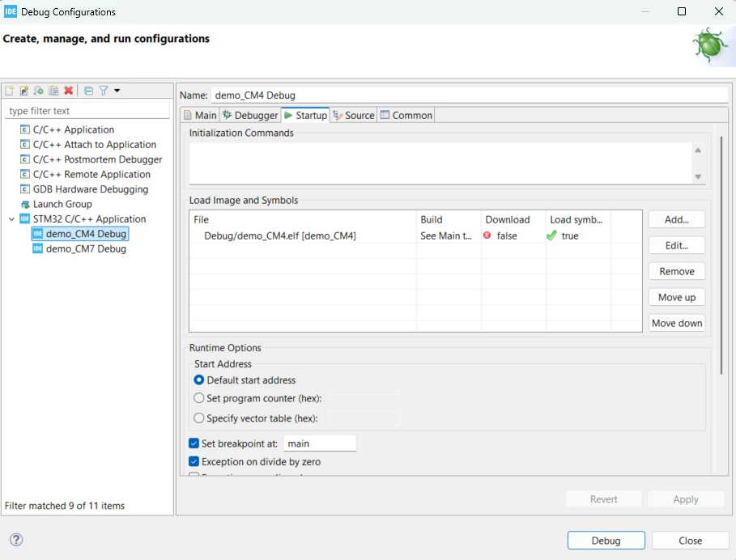
Task: Click the Download false cell
Action: (513, 236)
